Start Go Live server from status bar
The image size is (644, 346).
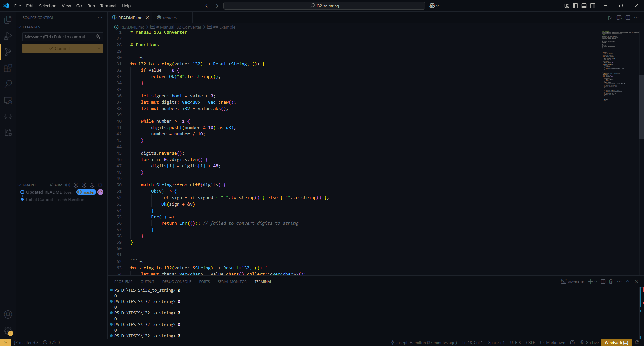(590, 342)
